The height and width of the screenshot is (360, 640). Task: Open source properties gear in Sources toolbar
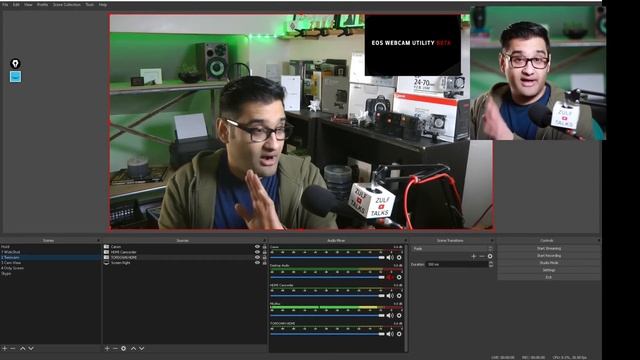click(124, 349)
